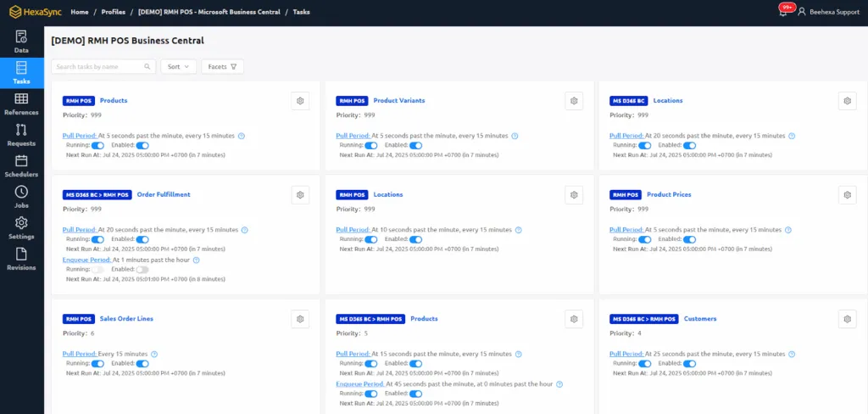Open settings gear of Product Variants card
This screenshot has height=414, width=868.
[x=574, y=101]
